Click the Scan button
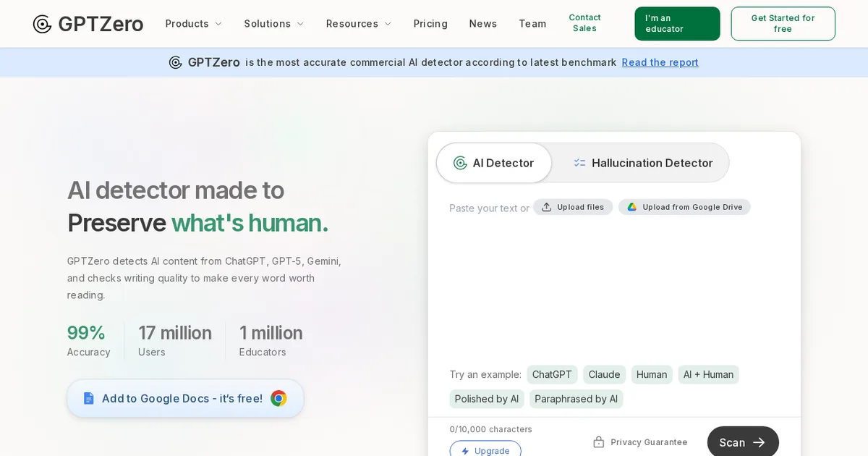 point(743,442)
